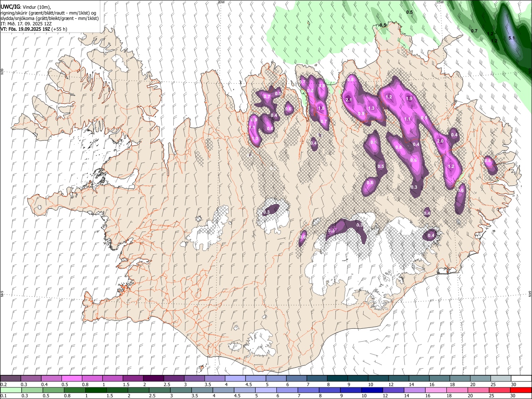Pick the darkest purple swatch between 2 and 2.5
This screenshot has height=399, width=532.
click(x=153, y=379)
